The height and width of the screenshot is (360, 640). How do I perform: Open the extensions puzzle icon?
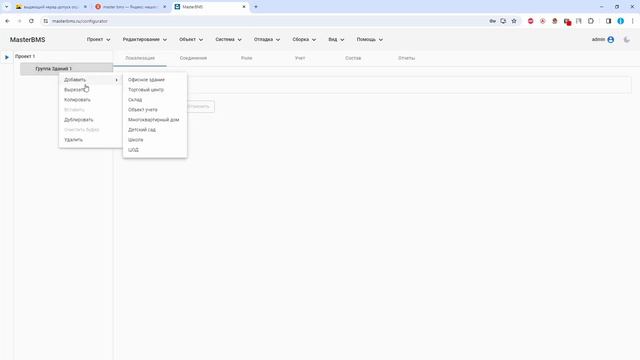point(591,21)
